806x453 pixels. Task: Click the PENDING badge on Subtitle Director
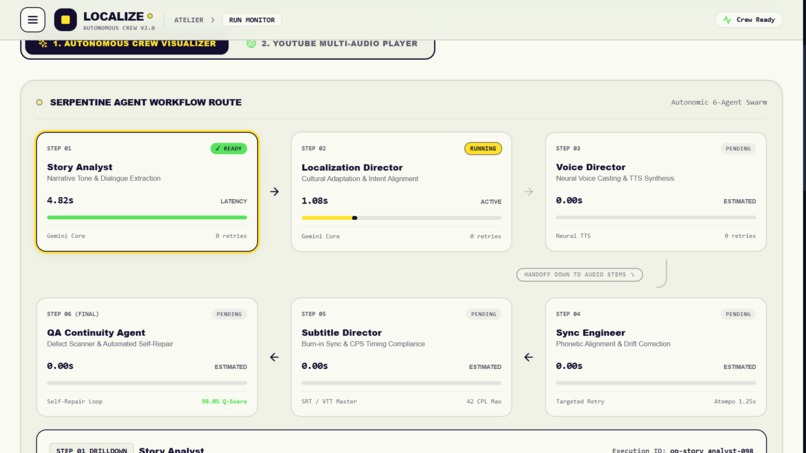484,314
